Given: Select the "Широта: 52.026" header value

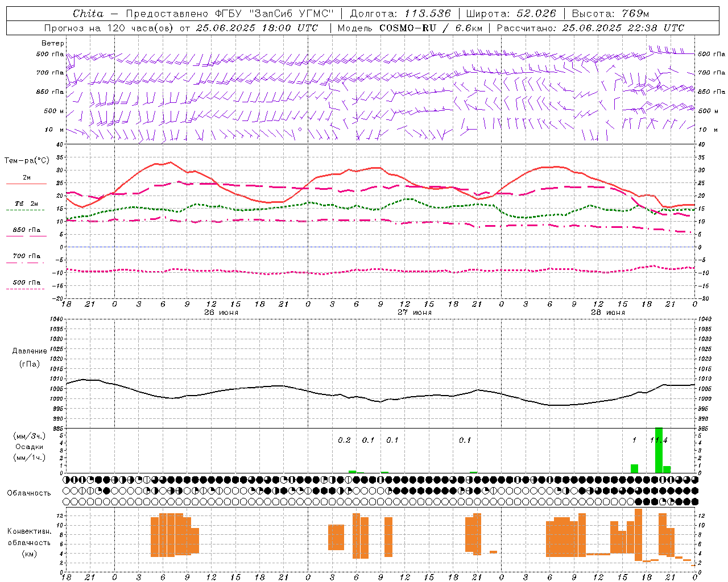Looking at the screenshot, I should coord(511,14).
